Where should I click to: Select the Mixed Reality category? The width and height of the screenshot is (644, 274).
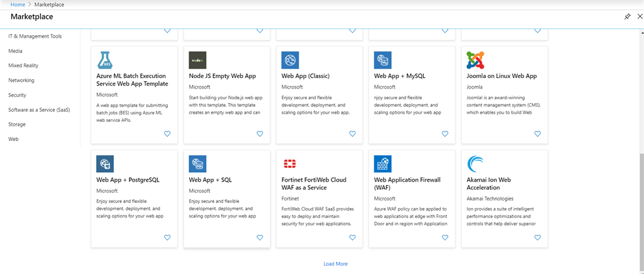[23, 65]
